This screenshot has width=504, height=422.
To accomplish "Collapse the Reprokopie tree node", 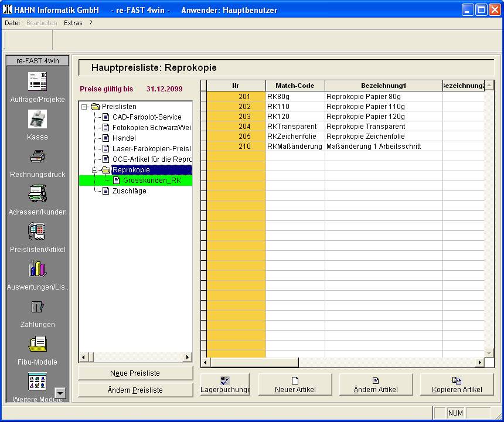I will [x=94, y=170].
